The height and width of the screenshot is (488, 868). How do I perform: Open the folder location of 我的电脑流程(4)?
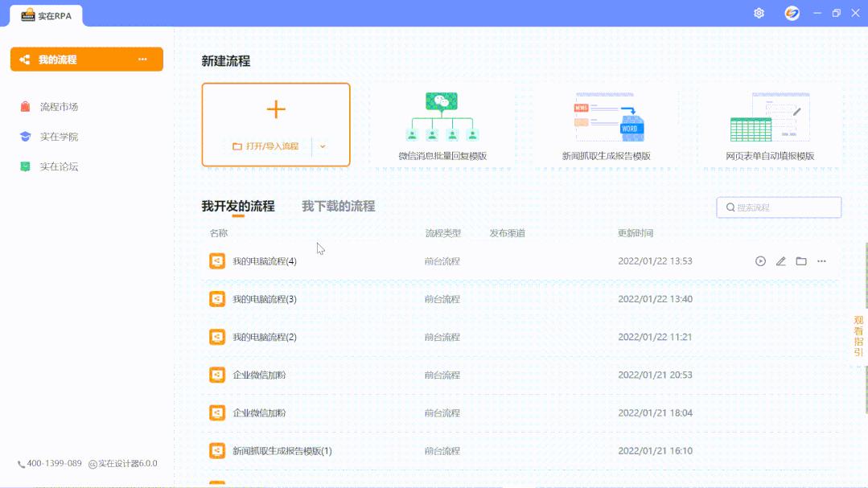[800, 260]
